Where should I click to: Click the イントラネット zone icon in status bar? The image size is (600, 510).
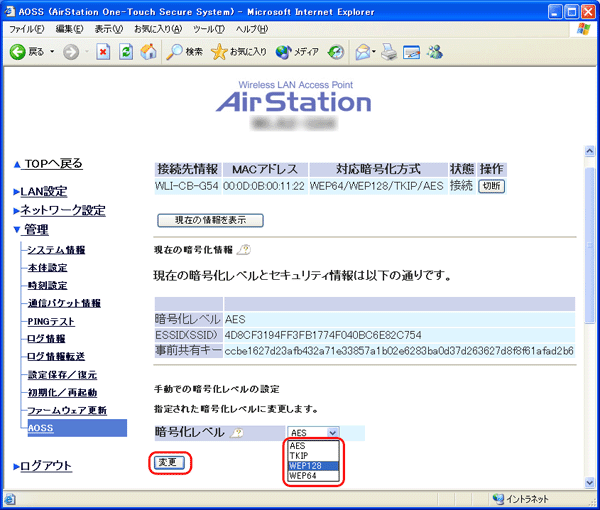click(x=498, y=499)
